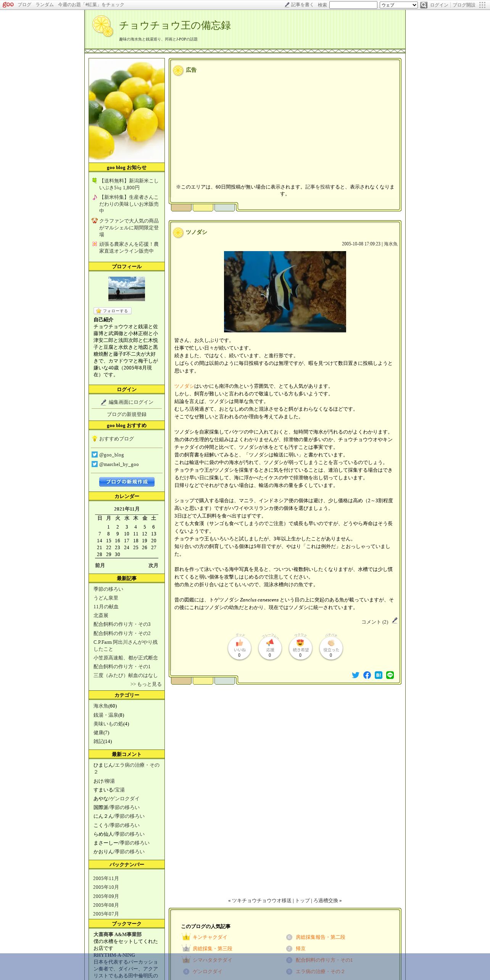Click the 続き希望 reaction button
The width and height of the screenshot is (490, 980).
[x=300, y=648]
